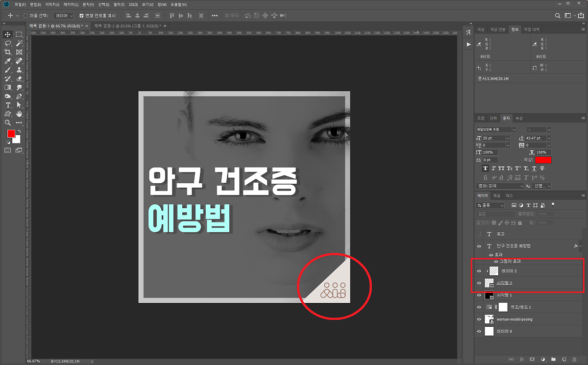Screen dimensions: 588x365
Task: Create a new group with folder icon
Action: click(x=553, y=360)
